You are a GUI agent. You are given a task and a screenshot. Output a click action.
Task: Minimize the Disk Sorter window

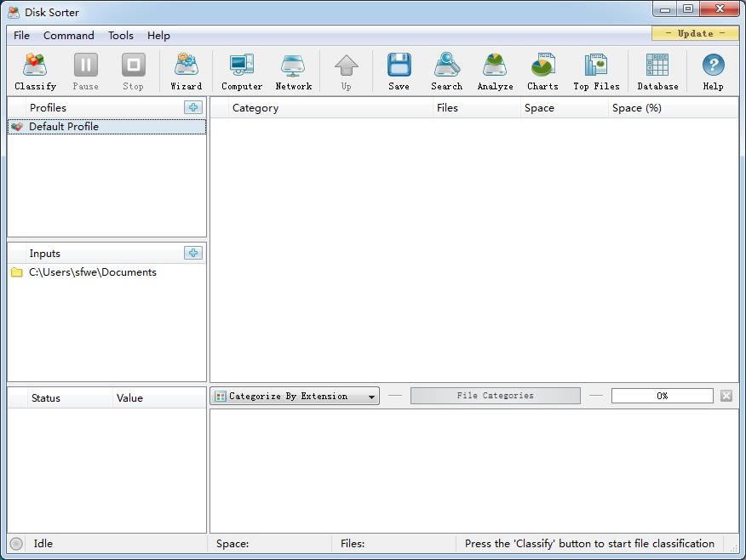pyautogui.click(x=664, y=9)
